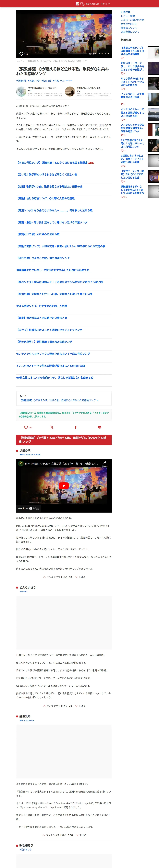Screen dimensions: 159x868
Task: Click the #ストーリー tag
Action: click(x=66, y=81)
